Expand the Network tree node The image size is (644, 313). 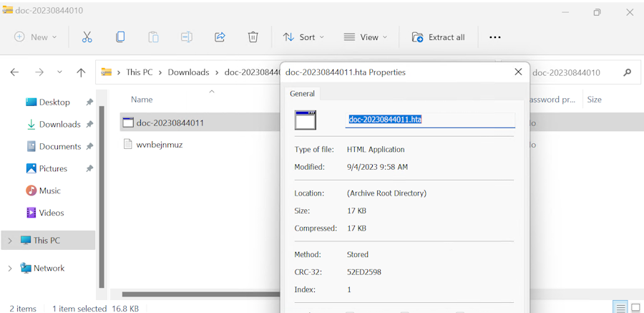(9, 269)
